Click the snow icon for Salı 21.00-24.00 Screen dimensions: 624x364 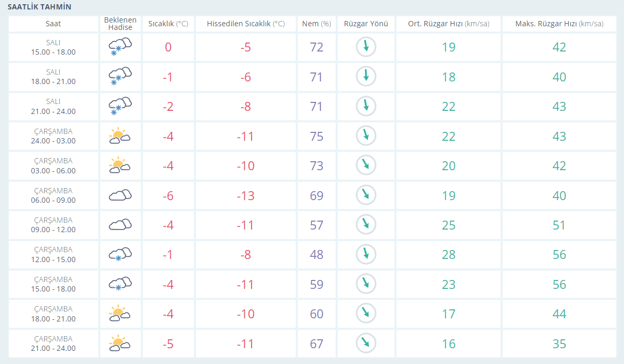pos(120,106)
